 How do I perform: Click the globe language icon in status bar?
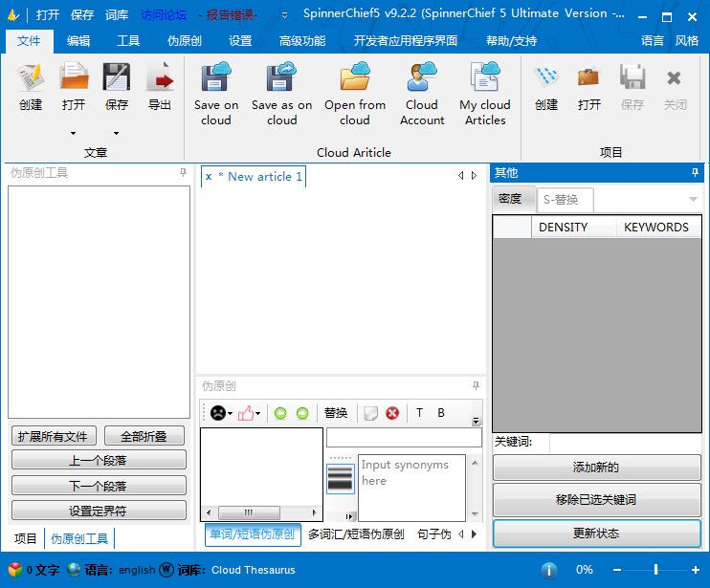[x=74, y=570]
